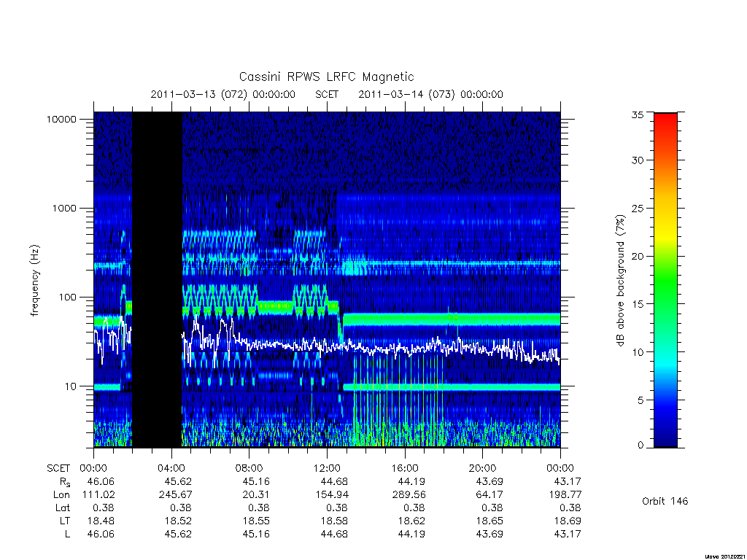Click the '15' tick on the colorbar
Image resolution: width=747 pixels, height=560 pixels.
638,304
